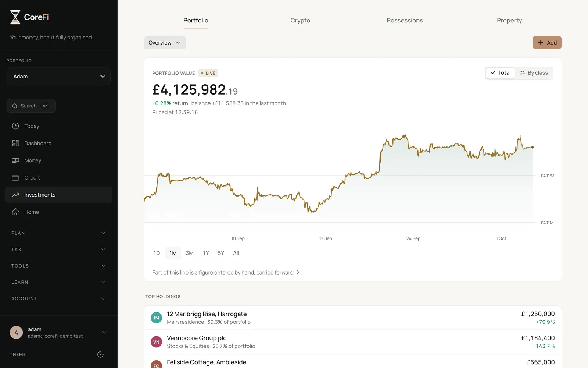This screenshot has width=588, height=368.
Task: Open the hand-entered figure note link
Action: point(226,272)
